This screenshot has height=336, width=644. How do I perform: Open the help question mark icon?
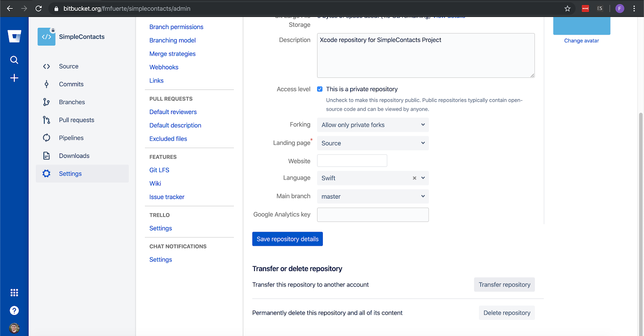14,311
